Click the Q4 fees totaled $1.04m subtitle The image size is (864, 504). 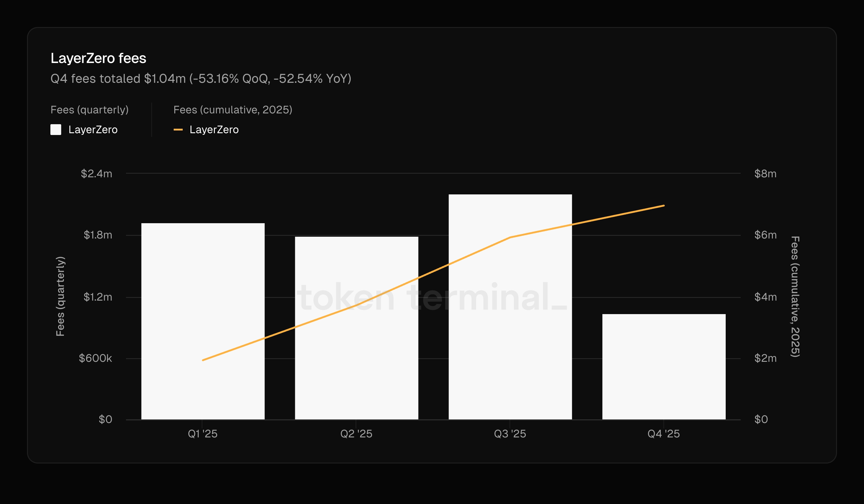click(x=201, y=79)
